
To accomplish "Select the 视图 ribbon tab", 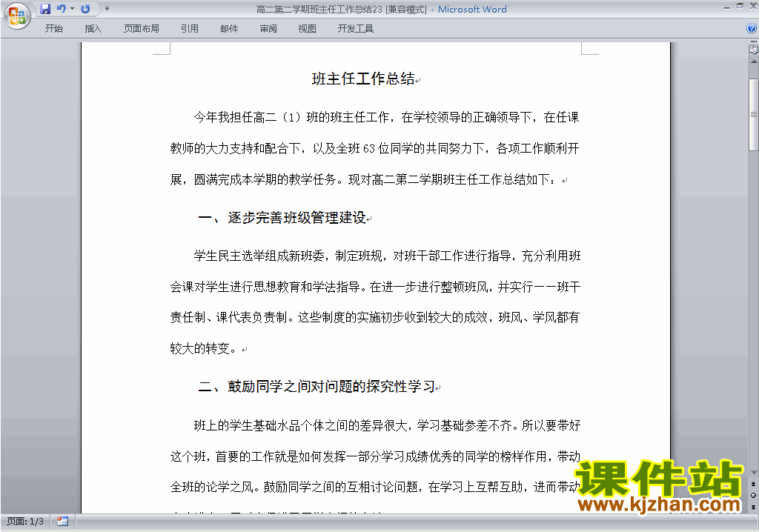I will point(307,29).
